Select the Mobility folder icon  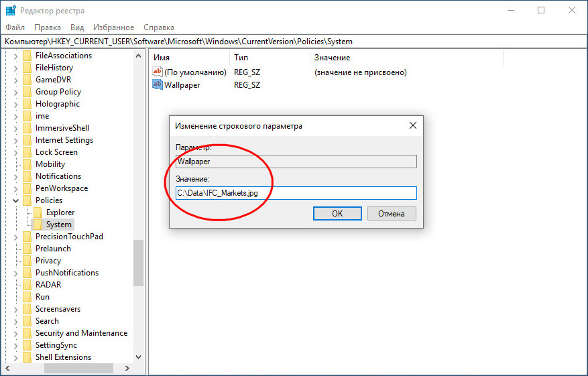(x=27, y=164)
